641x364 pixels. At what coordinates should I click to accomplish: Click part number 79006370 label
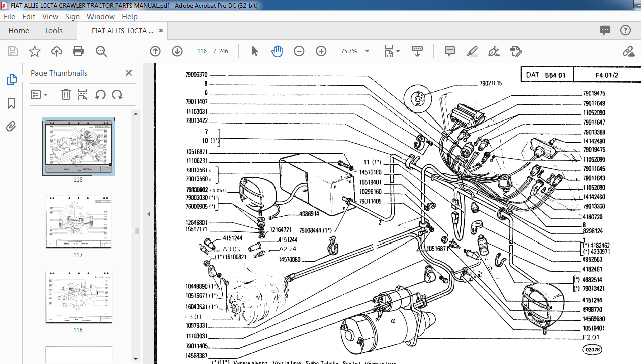tap(197, 75)
